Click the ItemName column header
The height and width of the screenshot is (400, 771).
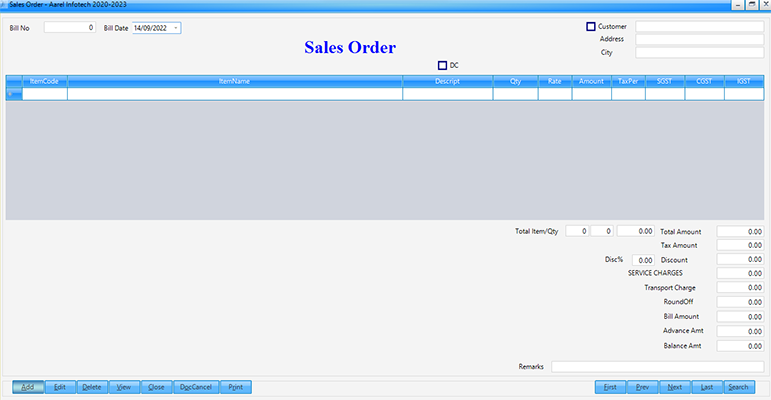point(234,80)
